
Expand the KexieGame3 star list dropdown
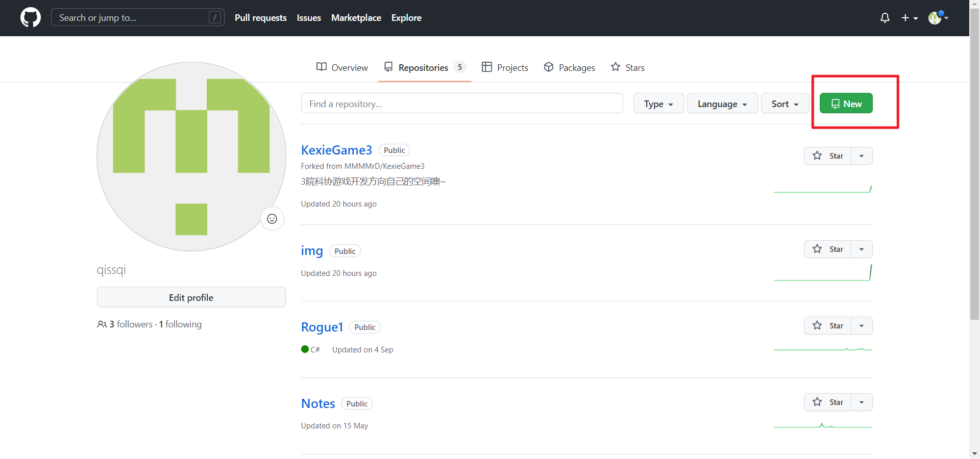[x=862, y=156]
